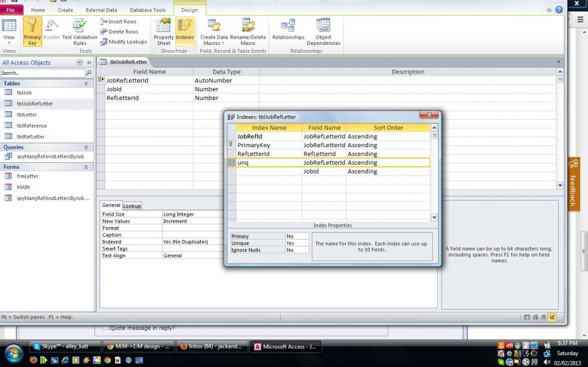This screenshot has width=588, height=367.
Task: Click the navigation pane Search box
Action: [x=42, y=73]
